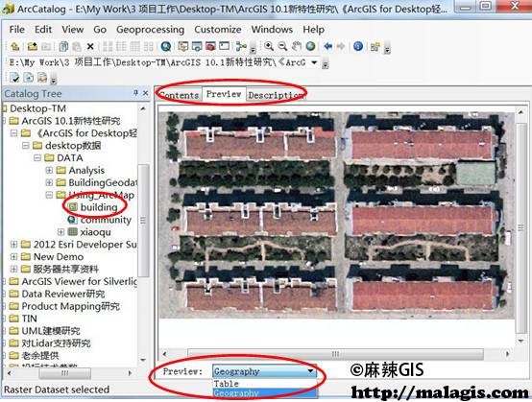Expand the Analysis folder node
Viewport: 532px width, 402px height.
49,170
